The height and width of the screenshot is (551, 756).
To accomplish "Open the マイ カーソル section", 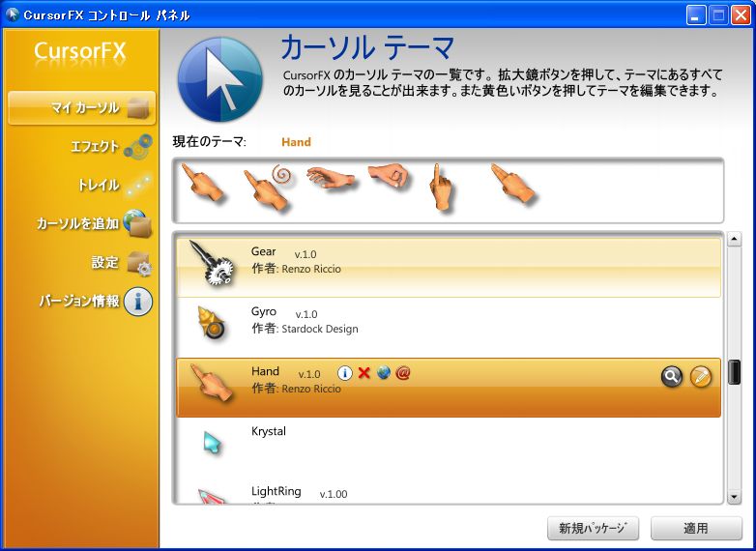I will tap(82, 107).
